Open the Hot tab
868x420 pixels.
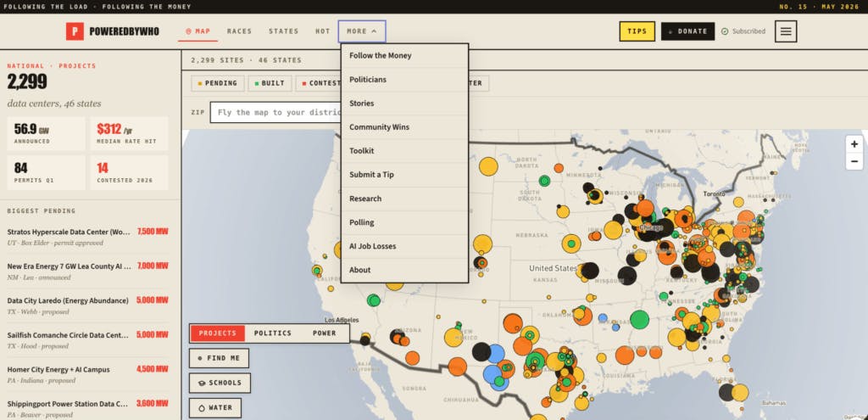pyautogui.click(x=323, y=31)
